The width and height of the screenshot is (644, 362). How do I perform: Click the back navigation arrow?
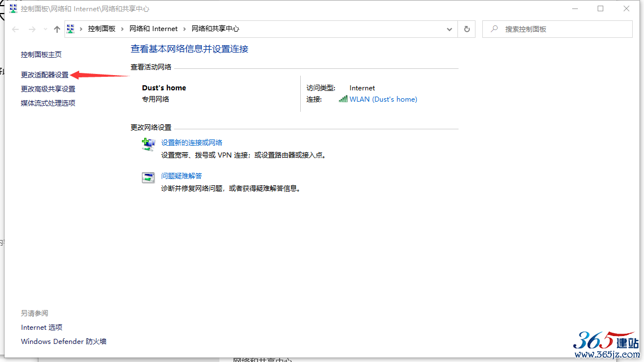(x=15, y=29)
